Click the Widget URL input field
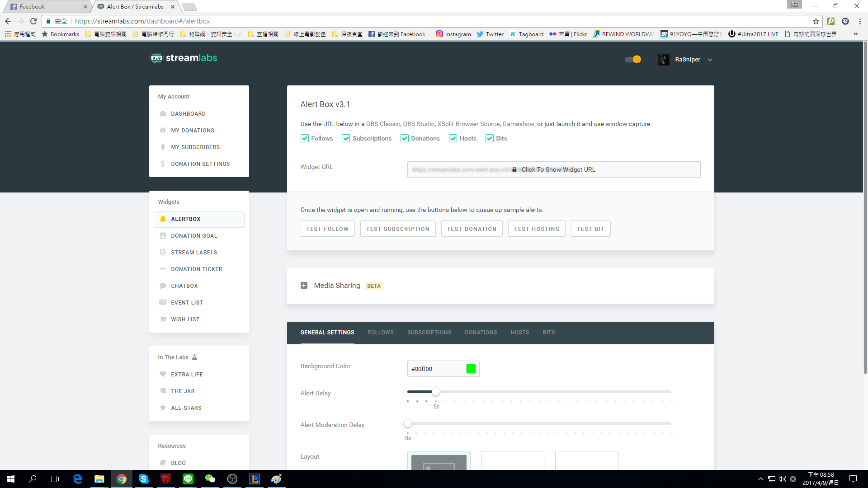This screenshot has height=488, width=868. coord(553,169)
